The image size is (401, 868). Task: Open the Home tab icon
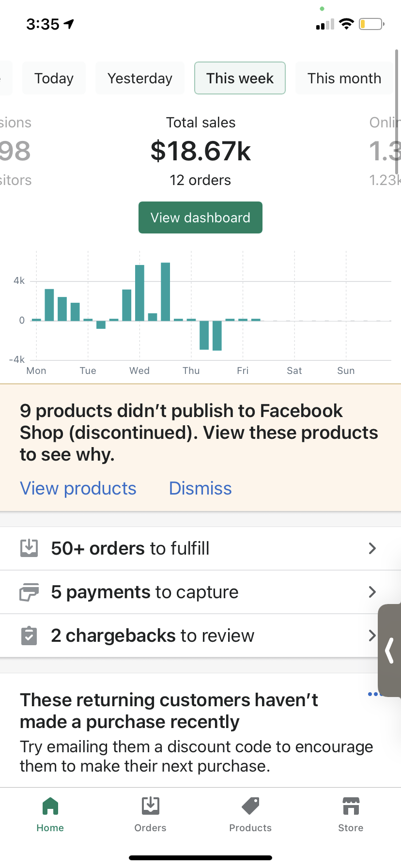pyautogui.click(x=50, y=806)
